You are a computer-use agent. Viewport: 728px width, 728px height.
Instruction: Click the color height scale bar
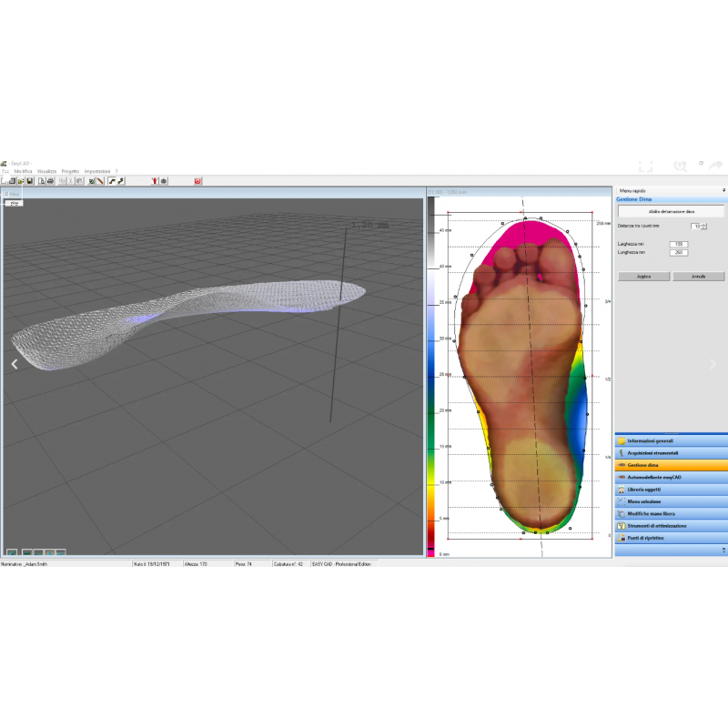430,376
